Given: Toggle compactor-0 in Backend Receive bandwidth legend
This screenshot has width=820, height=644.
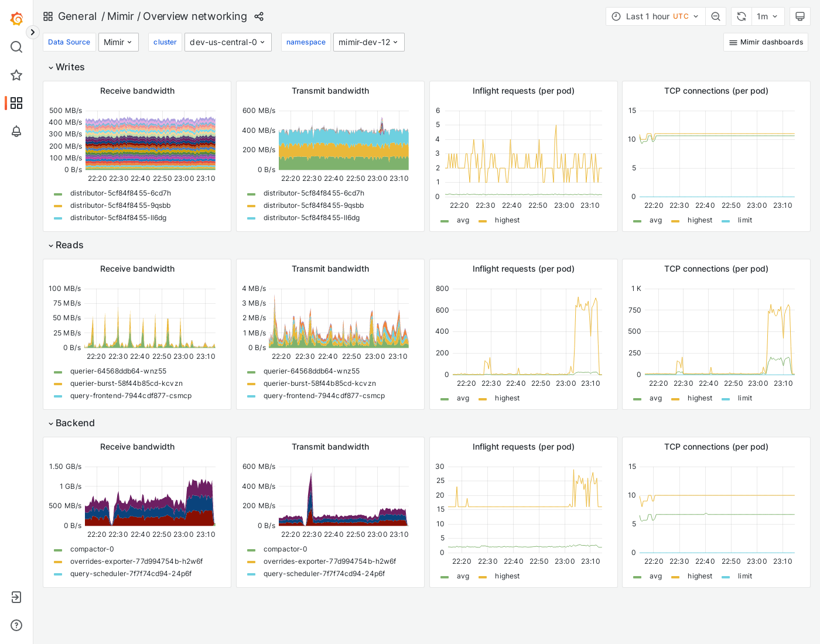Looking at the screenshot, I should pyautogui.click(x=92, y=549).
